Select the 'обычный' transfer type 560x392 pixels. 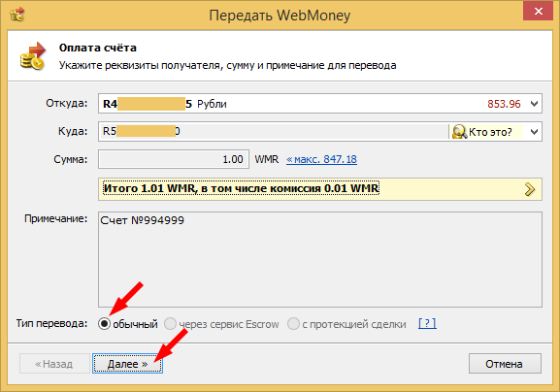tap(104, 324)
